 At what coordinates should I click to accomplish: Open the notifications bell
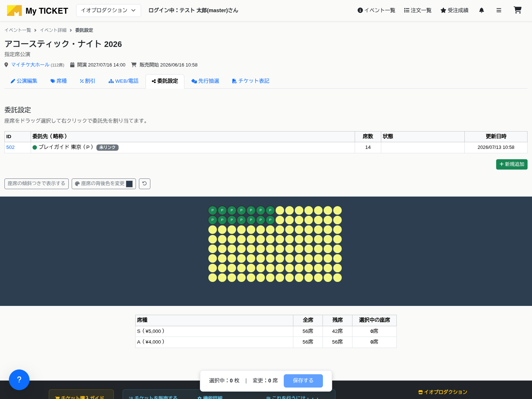481,10
